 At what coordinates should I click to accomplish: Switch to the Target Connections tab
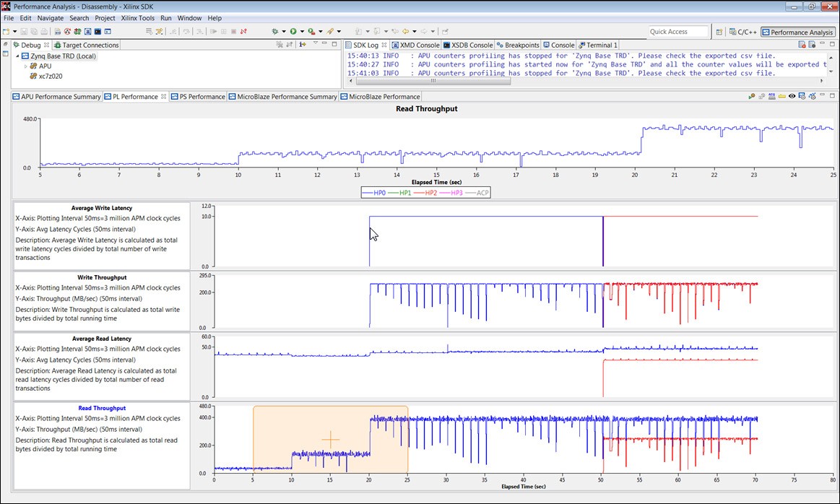coord(86,45)
